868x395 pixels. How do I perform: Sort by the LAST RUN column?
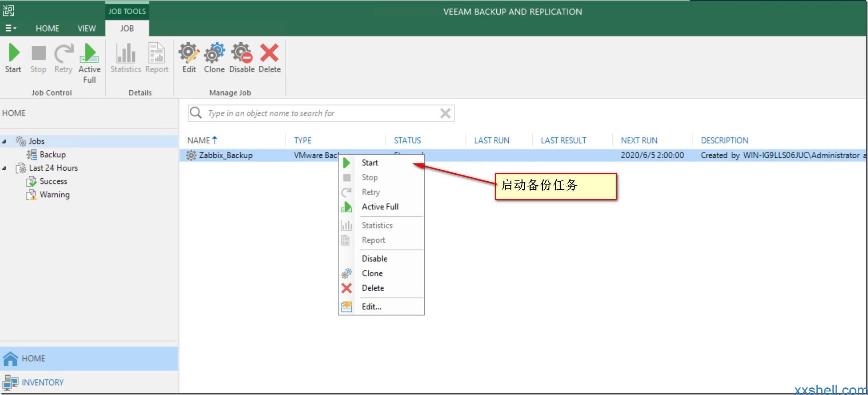click(491, 140)
